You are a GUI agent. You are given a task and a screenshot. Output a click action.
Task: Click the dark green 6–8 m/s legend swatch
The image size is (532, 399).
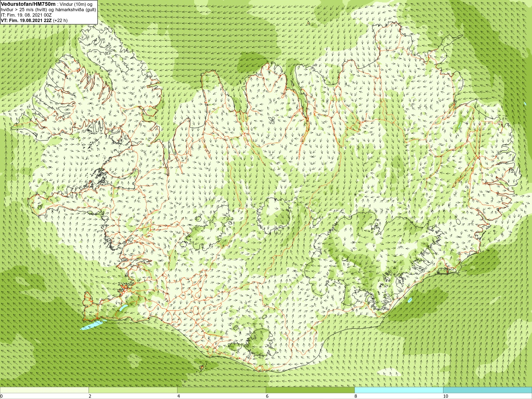pyautogui.click(x=310, y=390)
